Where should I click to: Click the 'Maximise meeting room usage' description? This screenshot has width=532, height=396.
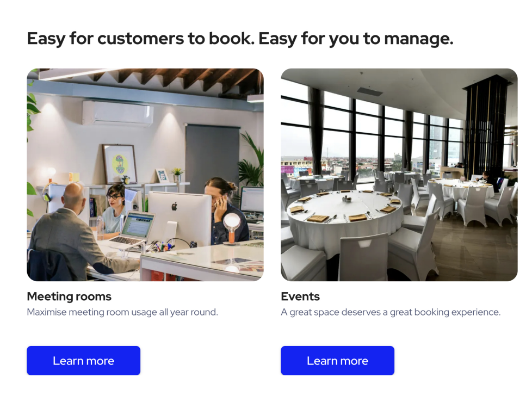click(122, 312)
